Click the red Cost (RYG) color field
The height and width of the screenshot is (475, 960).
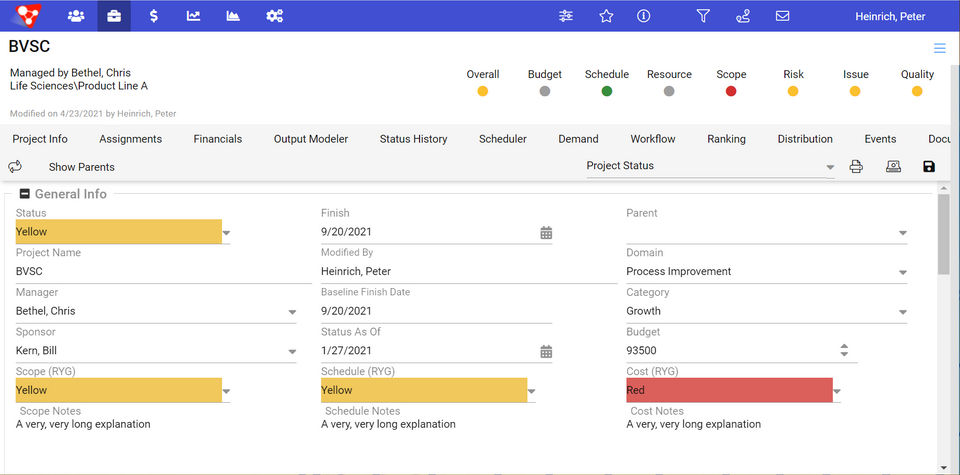click(729, 390)
